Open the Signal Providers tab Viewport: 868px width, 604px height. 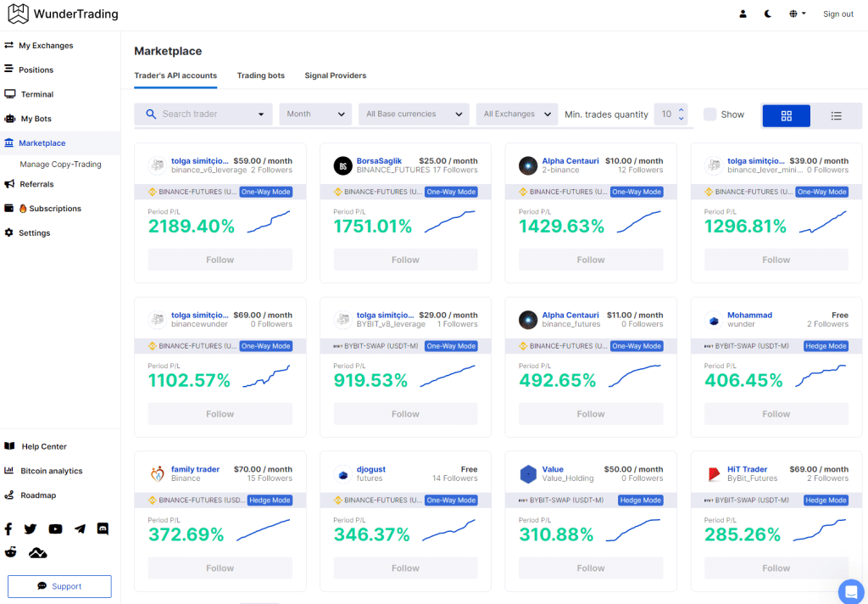(x=335, y=75)
